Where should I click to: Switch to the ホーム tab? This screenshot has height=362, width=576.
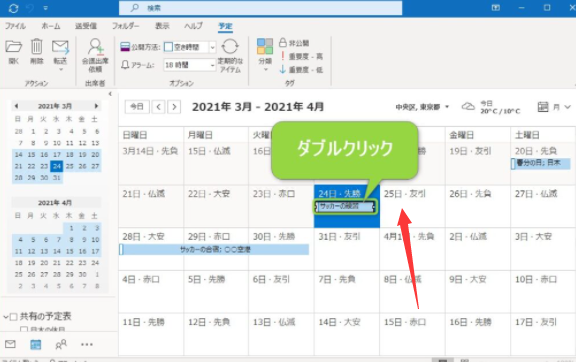pos(51,26)
